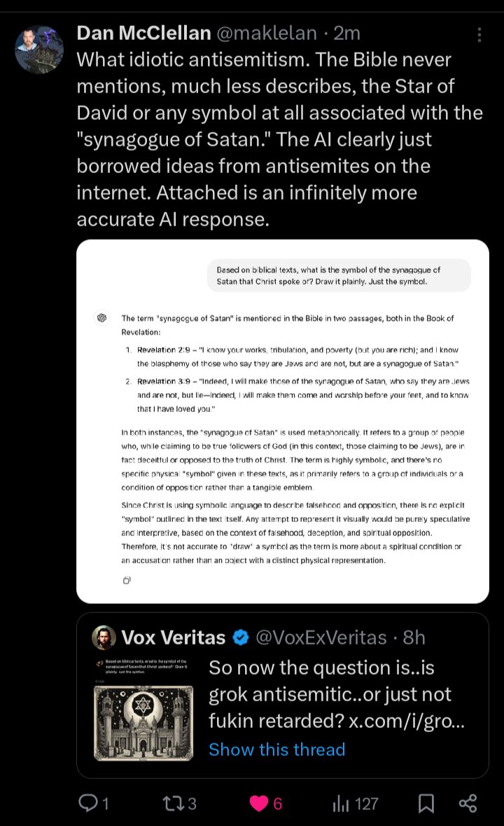Screen dimensions: 504x826
Task: Open Dan McClellan's profile avatar
Action: pos(39,49)
